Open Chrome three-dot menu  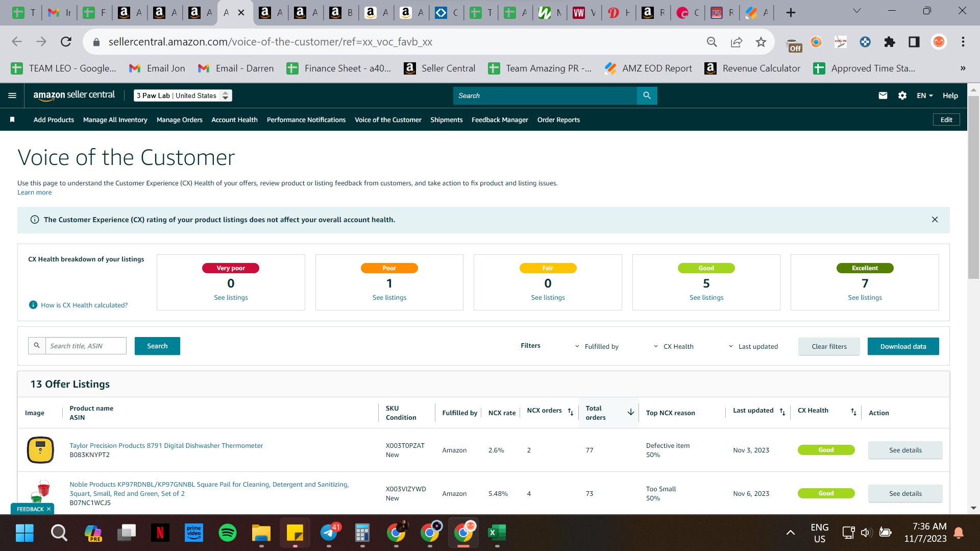coord(963,42)
